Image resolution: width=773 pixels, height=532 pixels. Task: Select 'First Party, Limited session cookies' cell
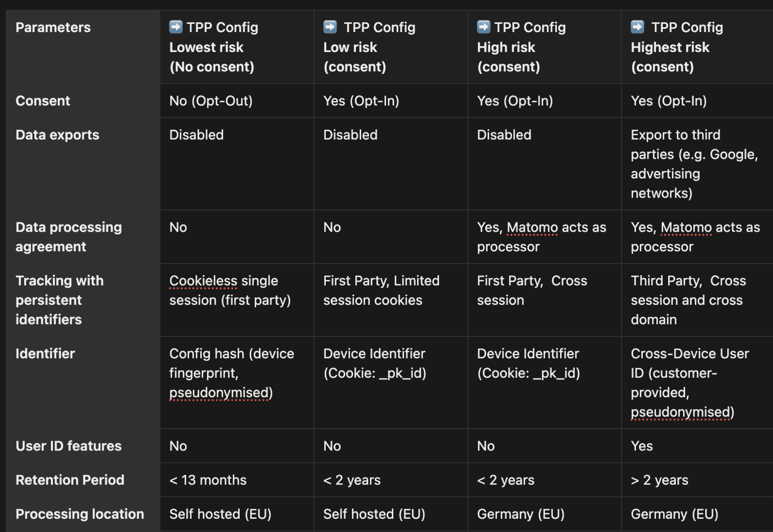point(381,290)
